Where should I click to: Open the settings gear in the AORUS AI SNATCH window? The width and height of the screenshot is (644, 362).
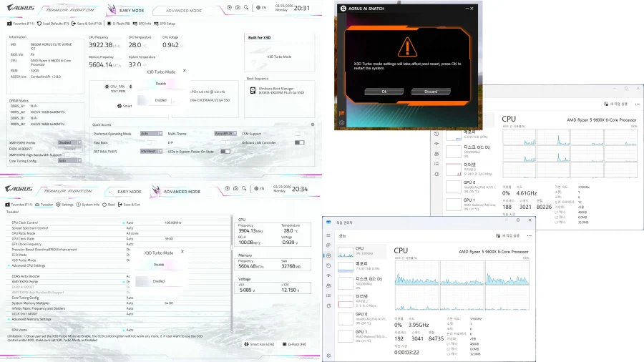pyautogui.click(x=342, y=123)
